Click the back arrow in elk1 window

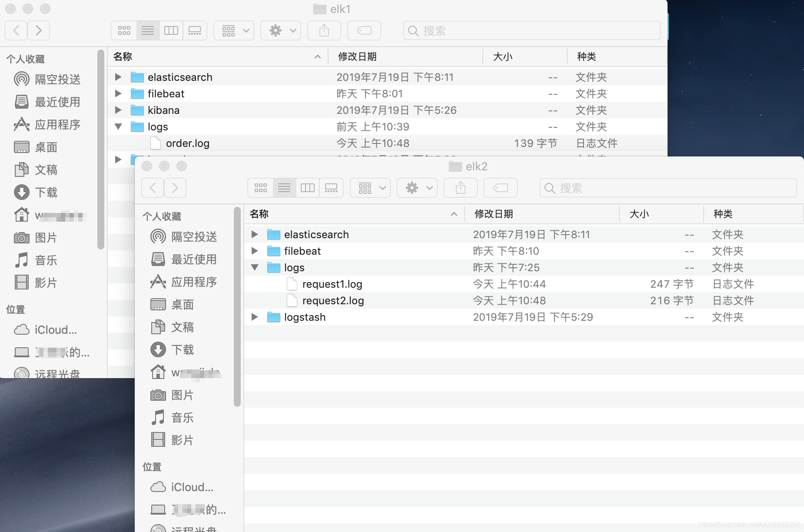16,30
